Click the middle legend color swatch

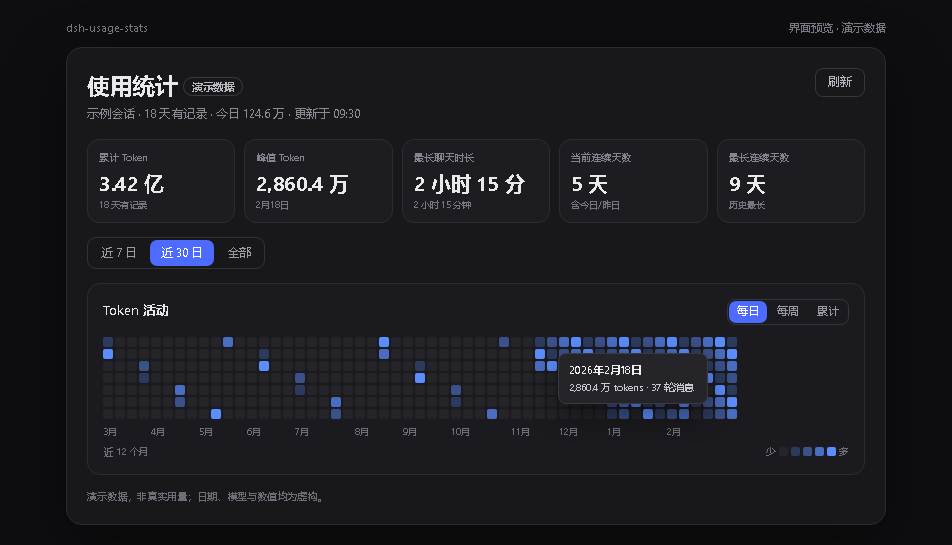(808, 452)
